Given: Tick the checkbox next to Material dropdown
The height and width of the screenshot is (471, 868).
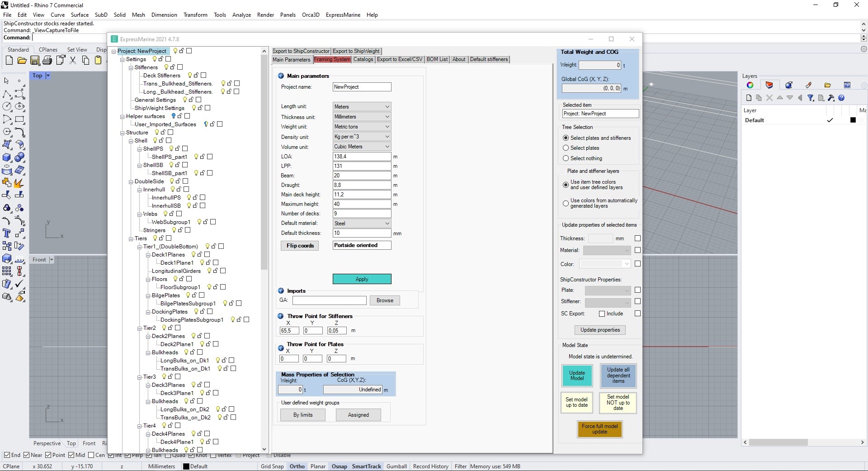Looking at the screenshot, I should tap(637, 250).
